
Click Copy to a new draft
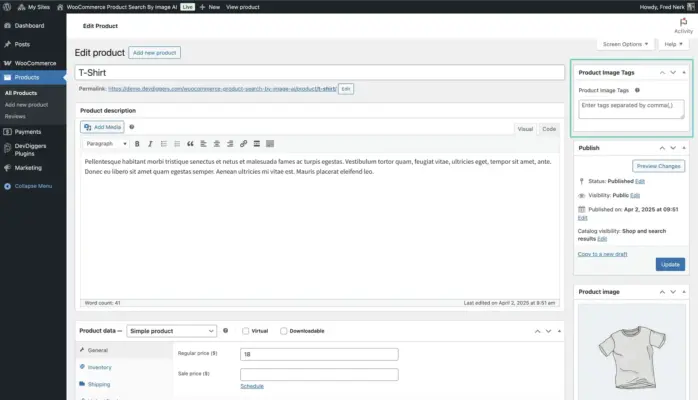pos(602,254)
